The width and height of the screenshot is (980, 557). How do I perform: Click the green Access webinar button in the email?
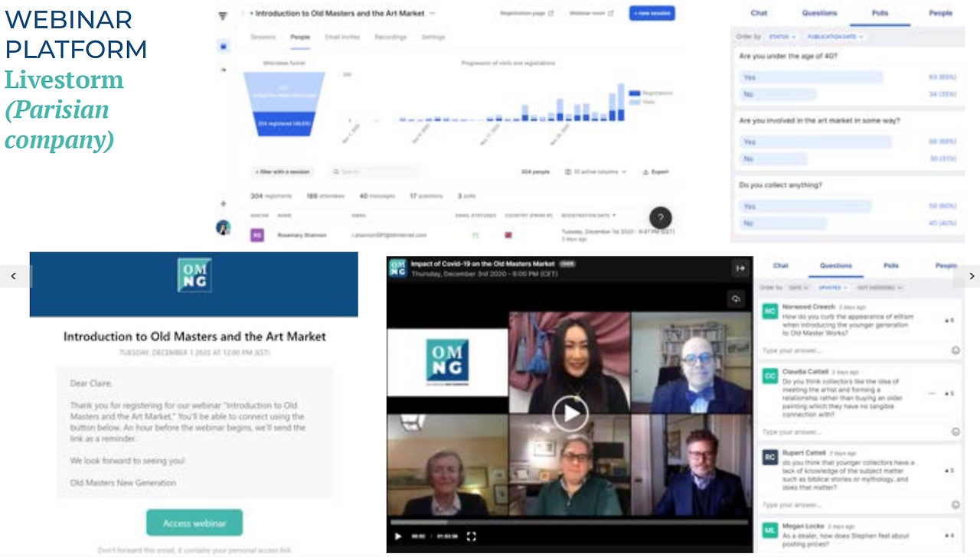tap(194, 523)
